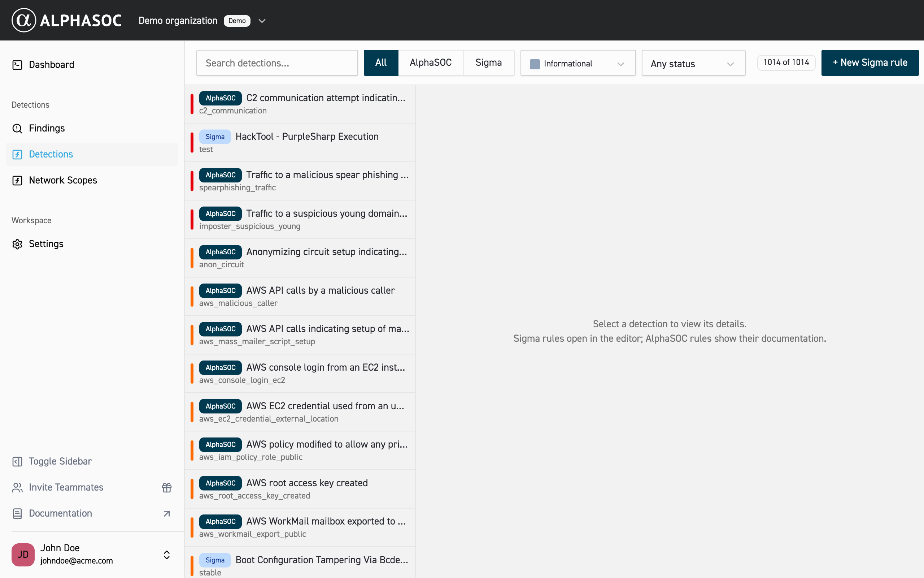This screenshot has width=924, height=578.
Task: Open Traffic to a malicious spear phishing detection
Action: tap(300, 181)
